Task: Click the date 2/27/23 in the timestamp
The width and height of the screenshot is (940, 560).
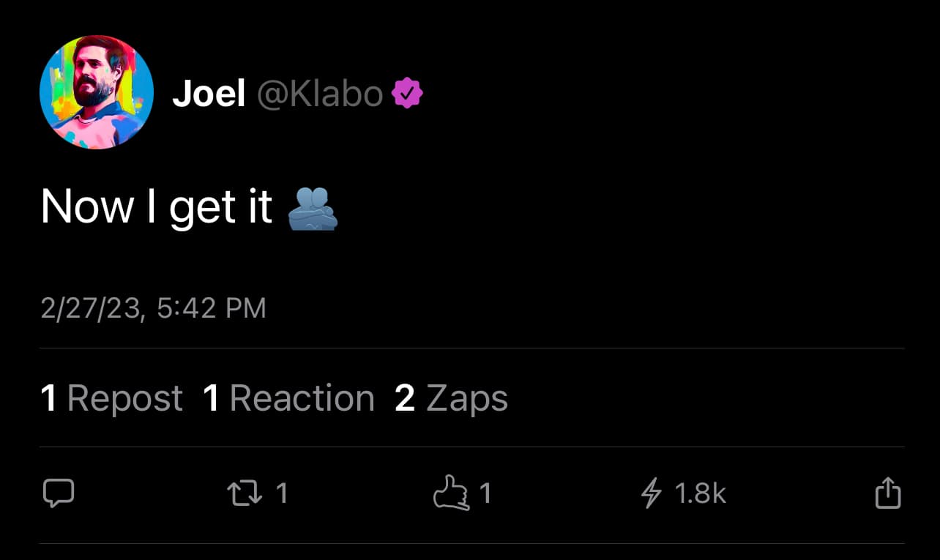Action: point(89,308)
